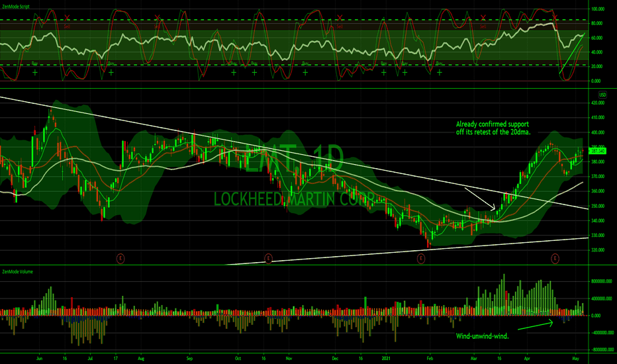Click the red Sell X marker above December
The width and height of the screenshot is (617, 364).
tap(340, 18)
